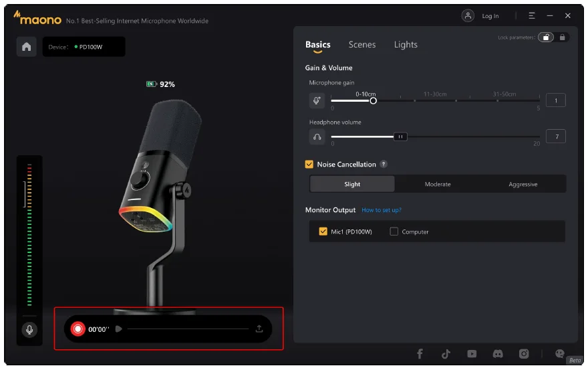
Task: Mute headphones via the headphone volume icon
Action: 317,136
